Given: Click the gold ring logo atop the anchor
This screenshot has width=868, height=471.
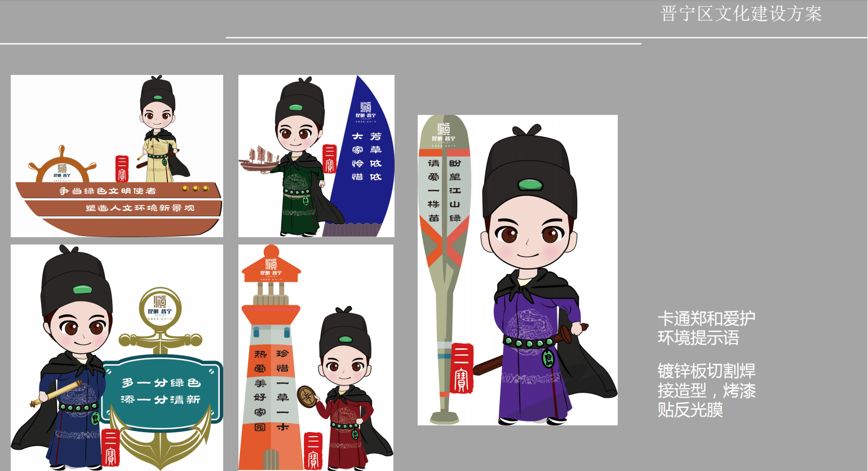Looking at the screenshot, I should [160, 307].
